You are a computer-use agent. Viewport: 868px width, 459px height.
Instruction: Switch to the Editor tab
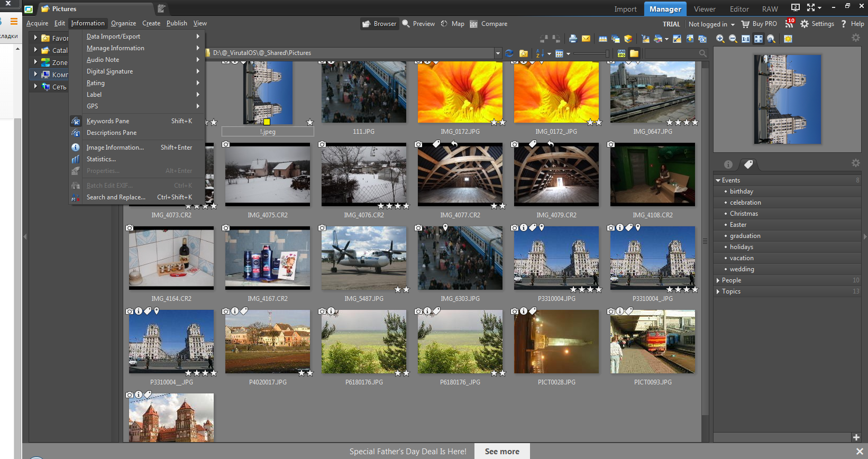coord(739,9)
